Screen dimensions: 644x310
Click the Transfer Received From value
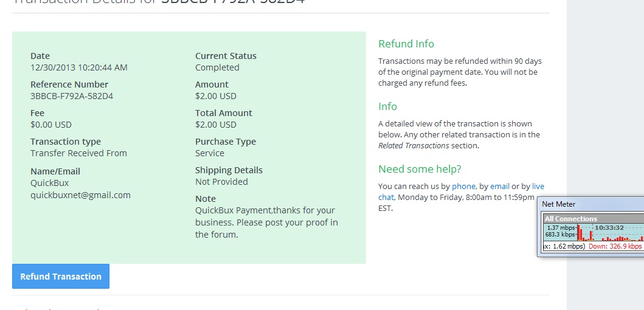click(78, 153)
